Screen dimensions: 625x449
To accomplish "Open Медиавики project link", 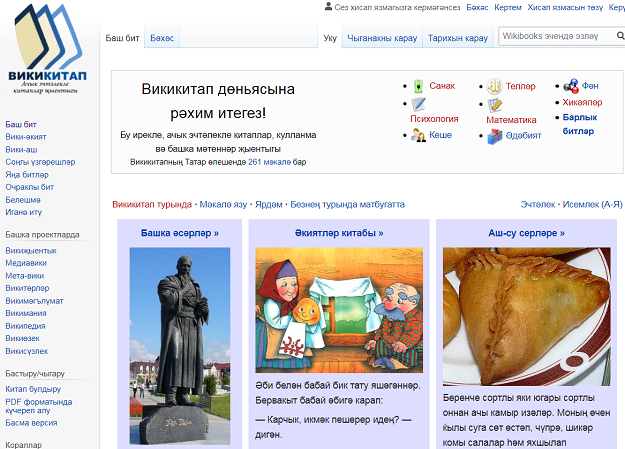I will [26, 263].
